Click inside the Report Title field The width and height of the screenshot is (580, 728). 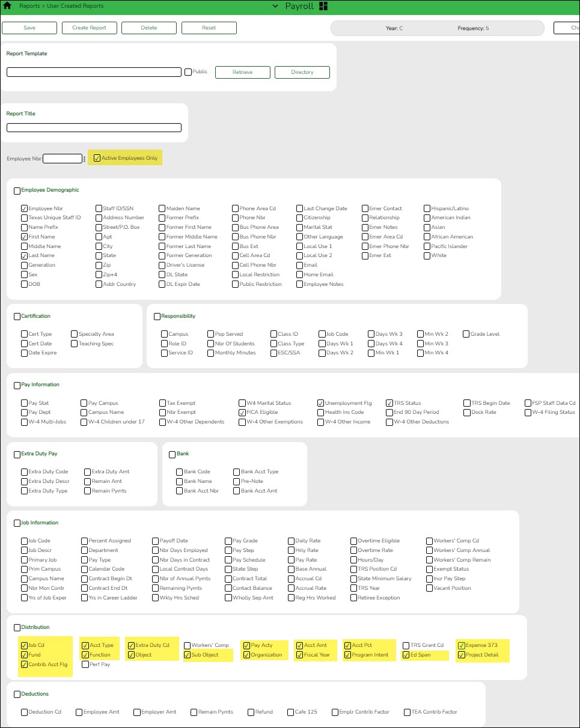pos(93,127)
